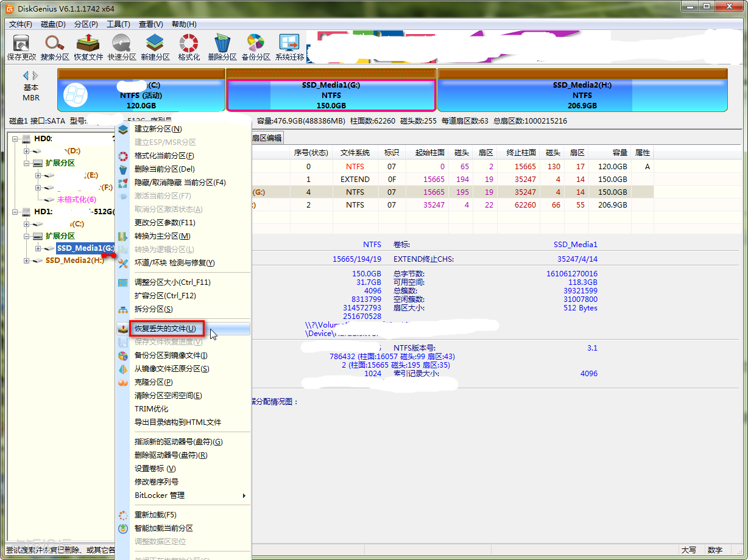Click the 删除分区 trash icon
Viewport: 748px width, 560px height.
pos(222,47)
